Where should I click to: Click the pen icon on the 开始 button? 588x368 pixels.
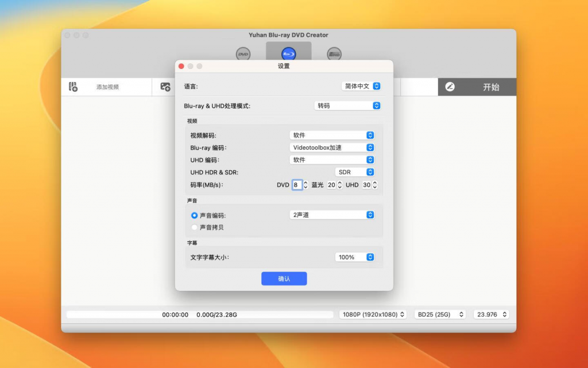click(x=450, y=86)
